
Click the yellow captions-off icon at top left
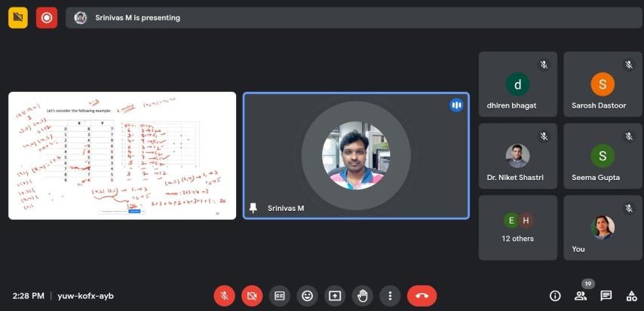click(x=18, y=17)
